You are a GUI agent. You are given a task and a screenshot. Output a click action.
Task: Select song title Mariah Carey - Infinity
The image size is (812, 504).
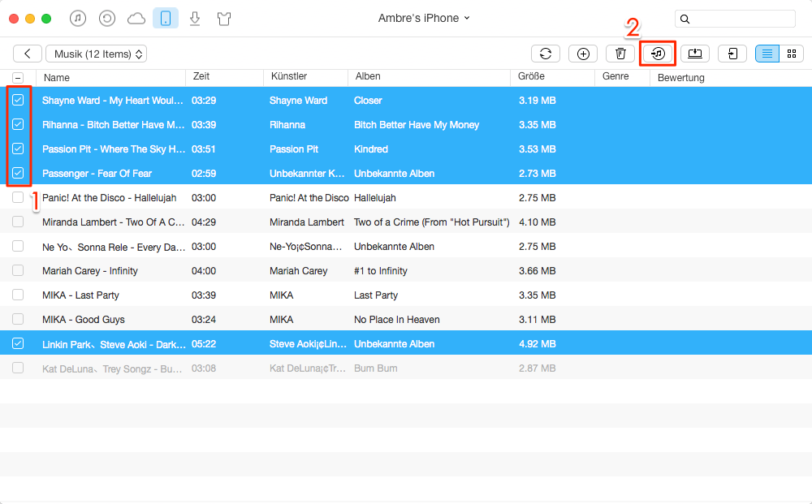[x=90, y=270]
